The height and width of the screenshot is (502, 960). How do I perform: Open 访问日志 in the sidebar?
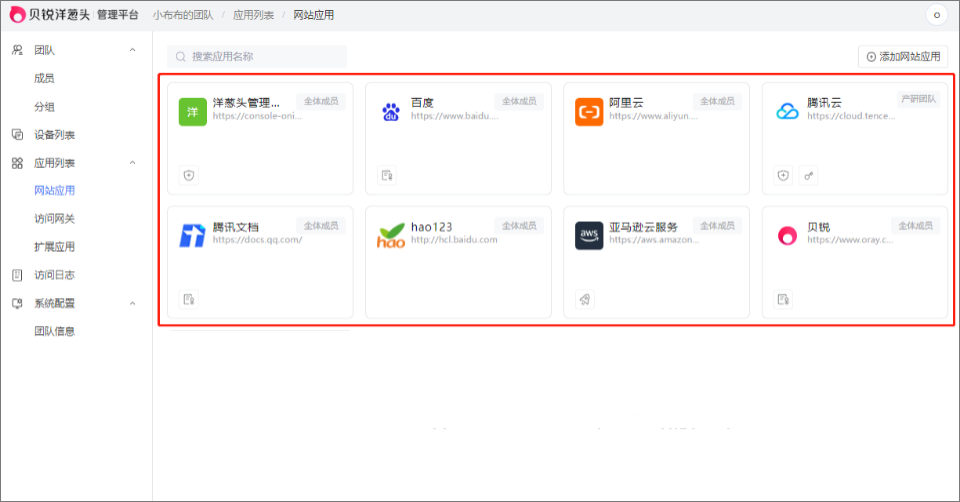pyautogui.click(x=54, y=275)
